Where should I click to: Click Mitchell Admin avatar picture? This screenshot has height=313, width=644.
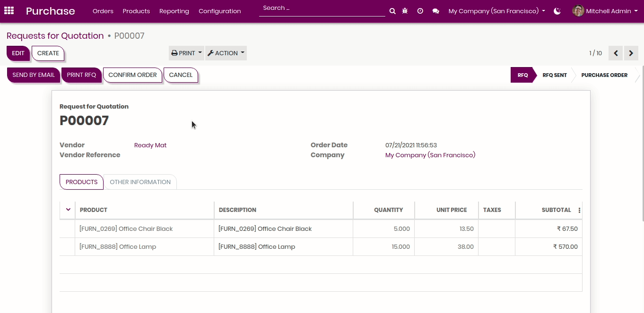click(x=578, y=11)
